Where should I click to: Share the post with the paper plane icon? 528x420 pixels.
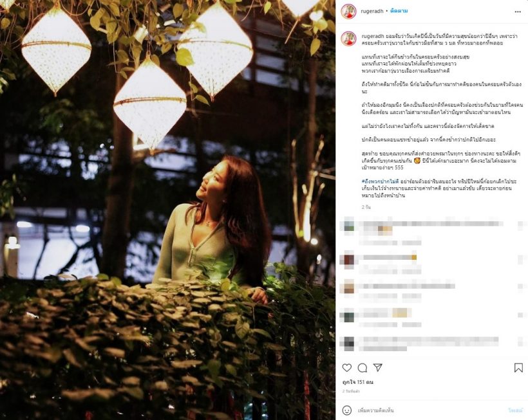tap(378, 367)
